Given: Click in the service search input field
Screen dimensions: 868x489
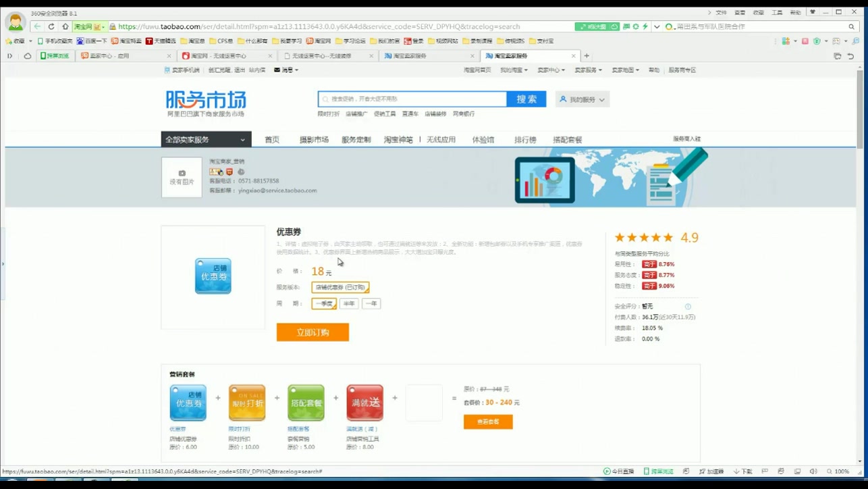Looking at the screenshot, I should 412,99.
